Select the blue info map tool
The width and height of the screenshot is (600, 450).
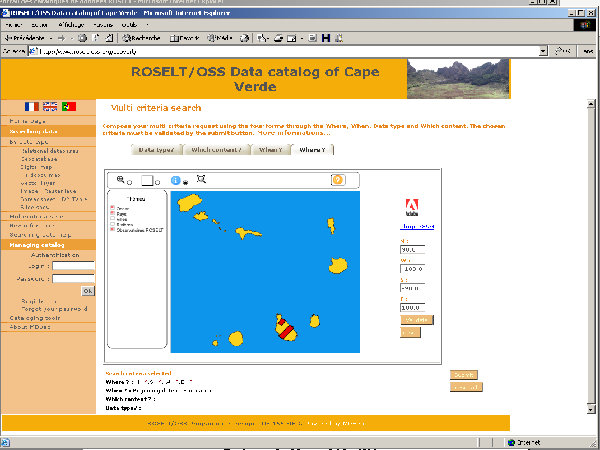(x=175, y=180)
